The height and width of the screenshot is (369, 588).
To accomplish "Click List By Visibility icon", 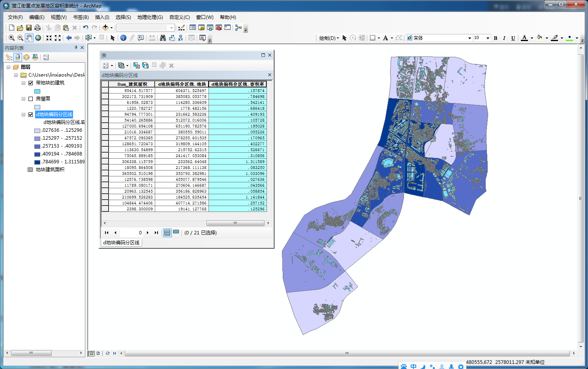I will coord(26,57).
